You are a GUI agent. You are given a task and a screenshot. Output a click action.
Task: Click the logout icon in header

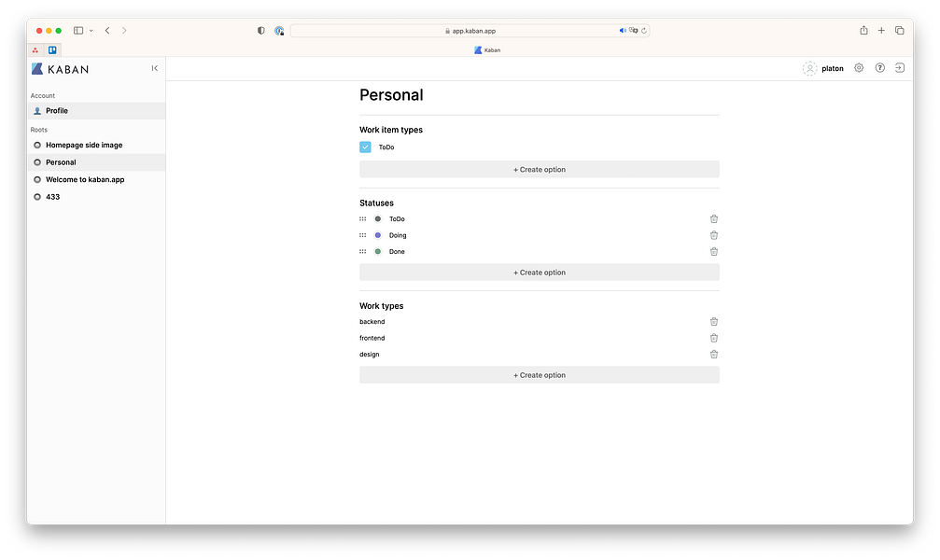[899, 68]
